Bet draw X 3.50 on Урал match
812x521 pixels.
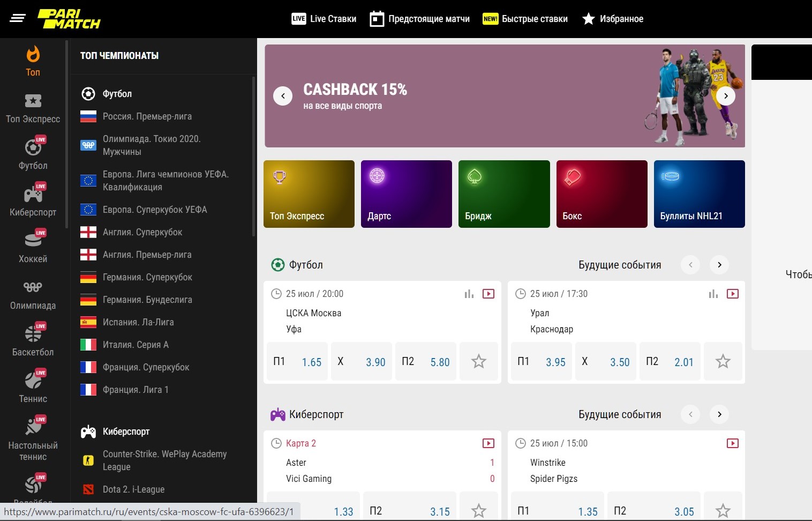point(606,362)
